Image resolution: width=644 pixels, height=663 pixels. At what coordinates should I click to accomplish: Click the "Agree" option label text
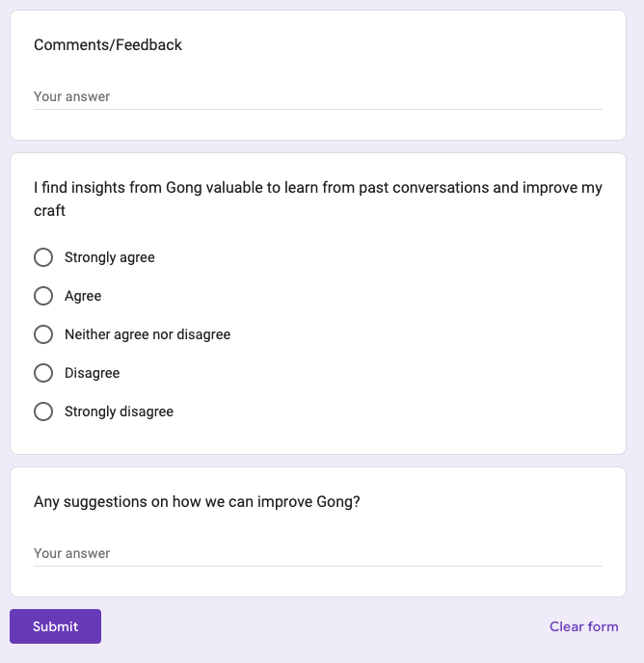[83, 296]
